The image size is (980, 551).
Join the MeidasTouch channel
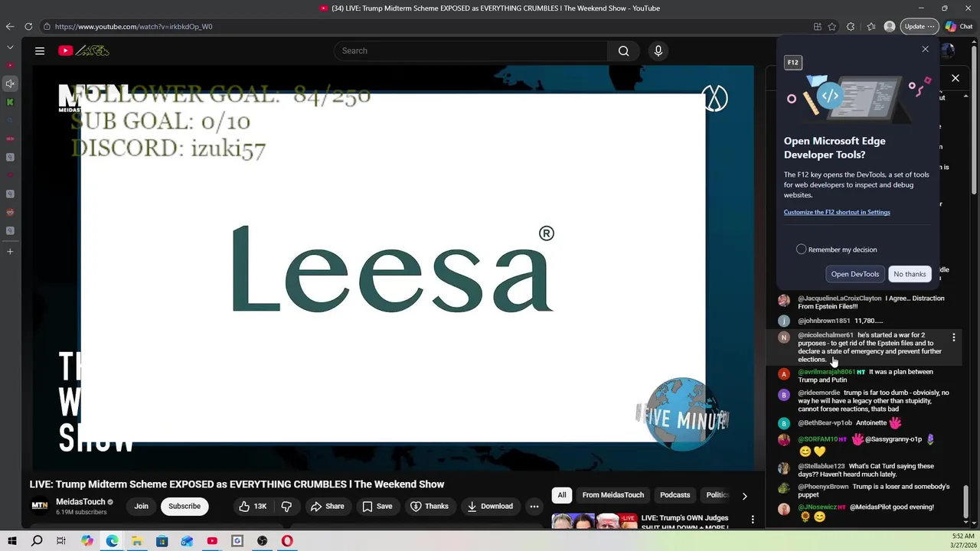pyautogui.click(x=142, y=506)
